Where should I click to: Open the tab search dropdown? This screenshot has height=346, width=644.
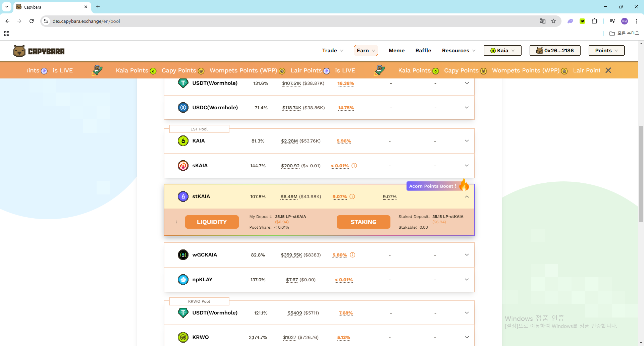click(x=7, y=7)
